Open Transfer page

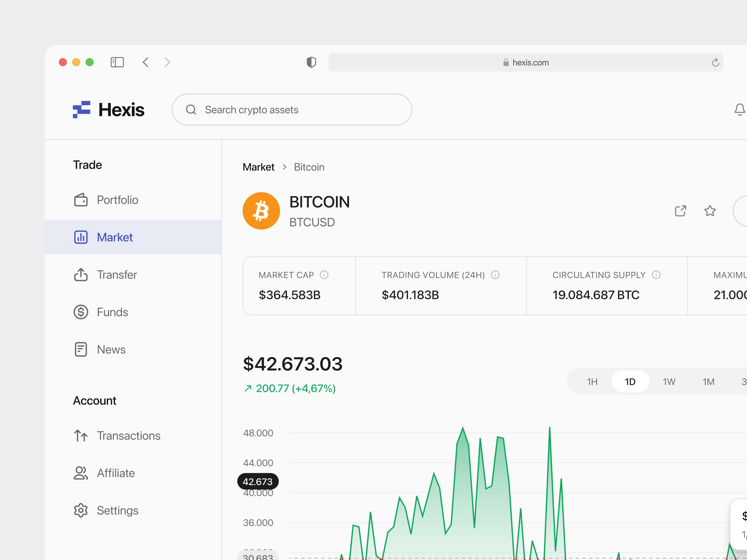[133, 275]
